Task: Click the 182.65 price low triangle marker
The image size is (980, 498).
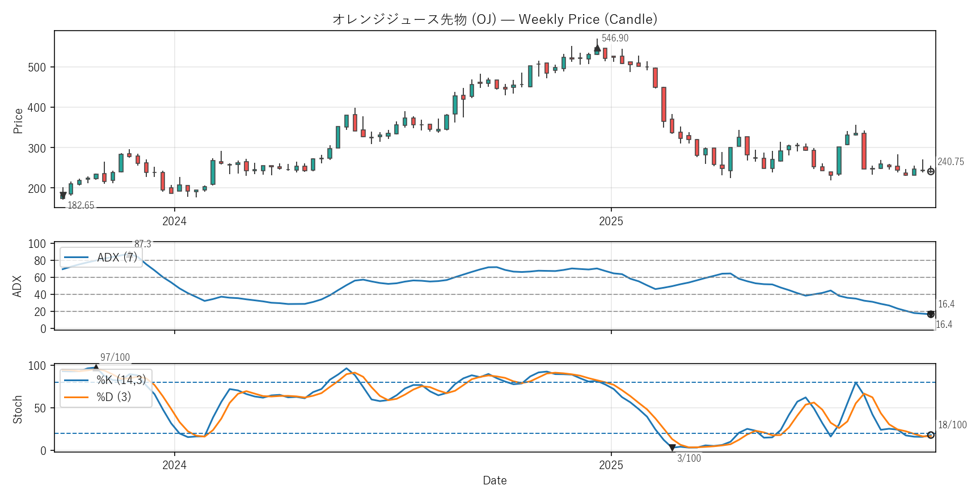Action: pos(63,196)
